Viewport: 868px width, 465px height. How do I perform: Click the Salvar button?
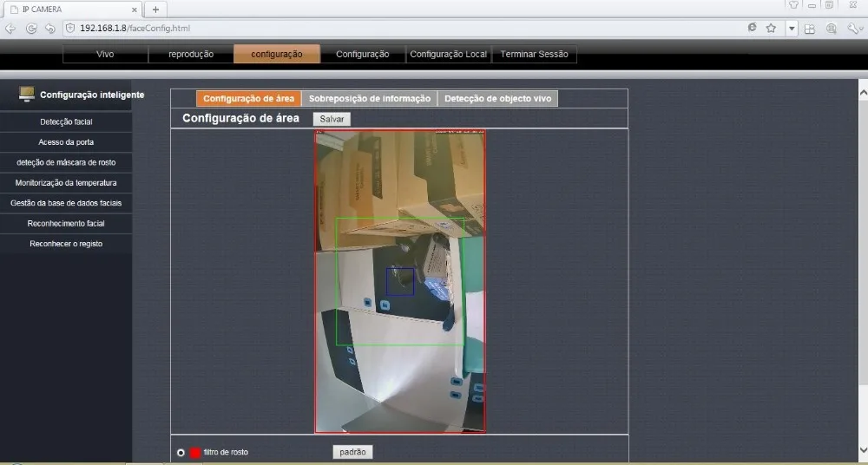(332, 119)
